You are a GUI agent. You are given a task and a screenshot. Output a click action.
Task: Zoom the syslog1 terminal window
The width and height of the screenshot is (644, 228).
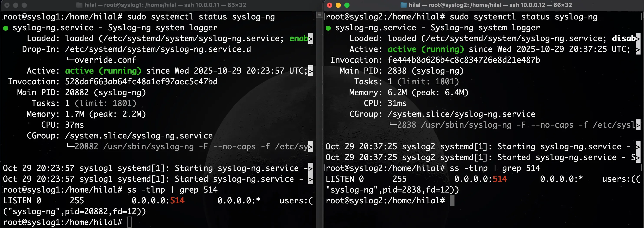coord(24,5)
